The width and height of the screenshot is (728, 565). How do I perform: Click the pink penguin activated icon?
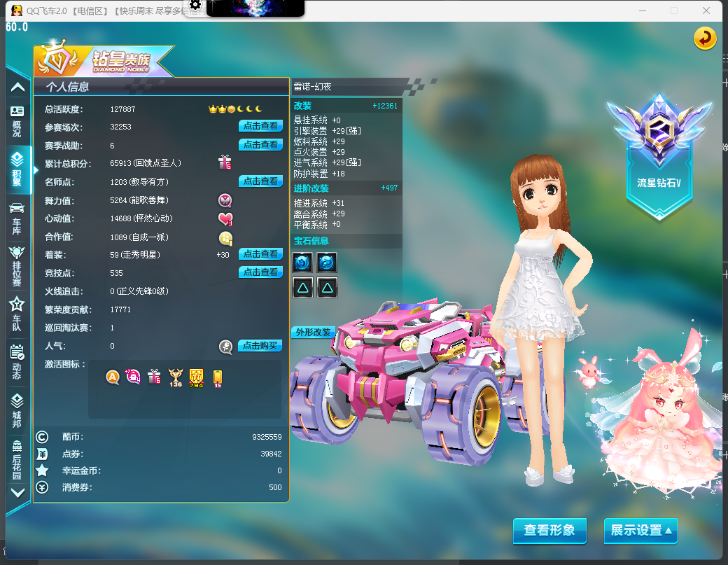coord(133,377)
